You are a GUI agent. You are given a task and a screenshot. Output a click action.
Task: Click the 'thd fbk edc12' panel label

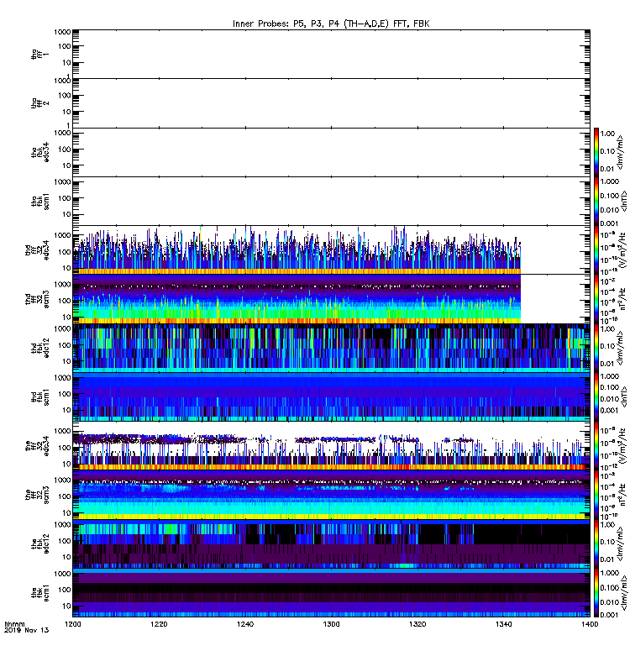pyautogui.click(x=40, y=348)
